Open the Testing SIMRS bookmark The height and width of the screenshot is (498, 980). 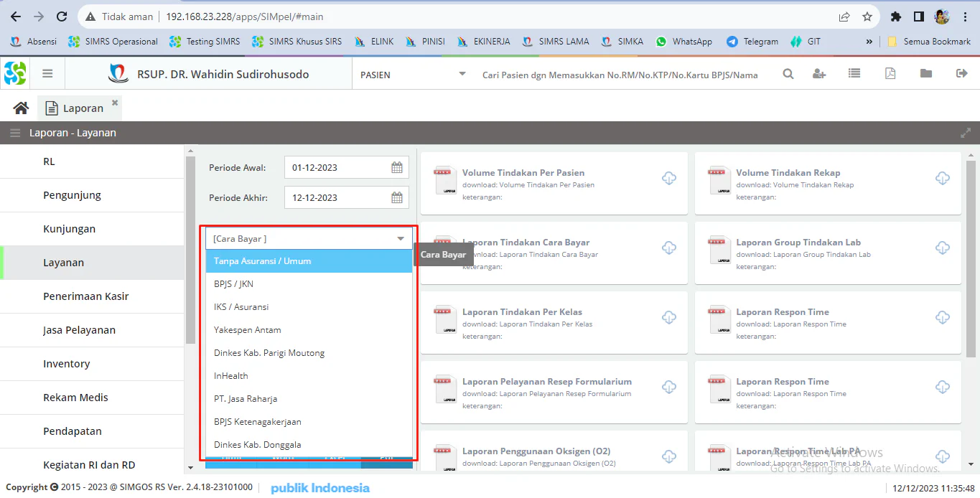(205, 42)
